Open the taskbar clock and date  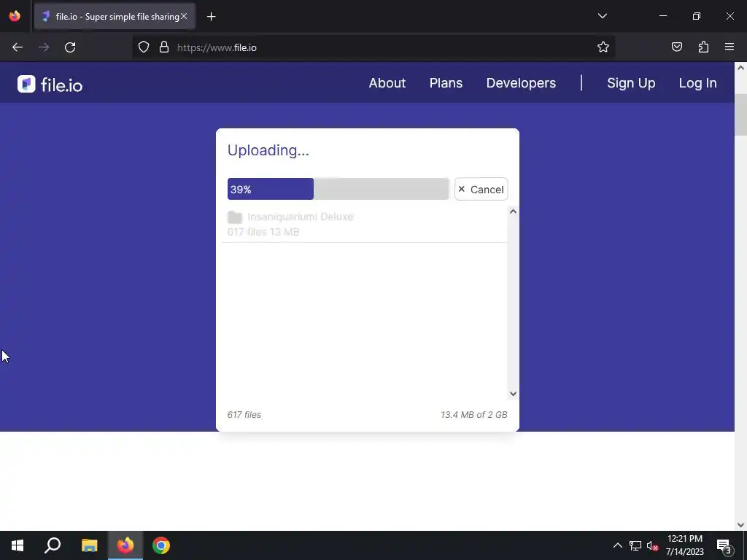(684, 545)
